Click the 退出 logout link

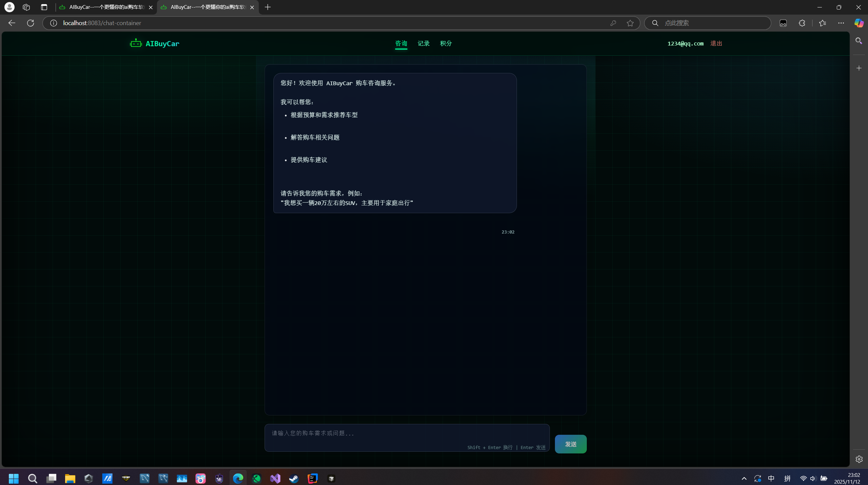coord(716,43)
